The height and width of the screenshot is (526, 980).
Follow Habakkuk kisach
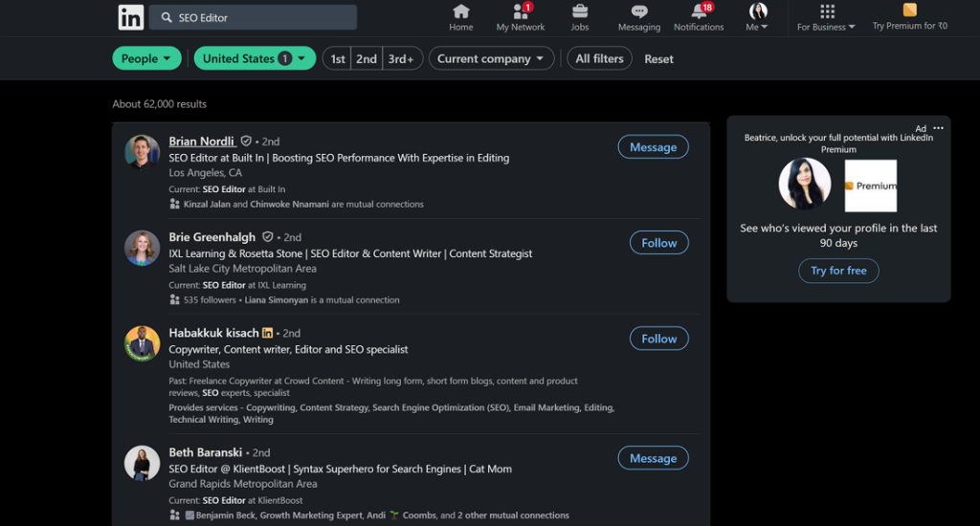click(x=658, y=338)
